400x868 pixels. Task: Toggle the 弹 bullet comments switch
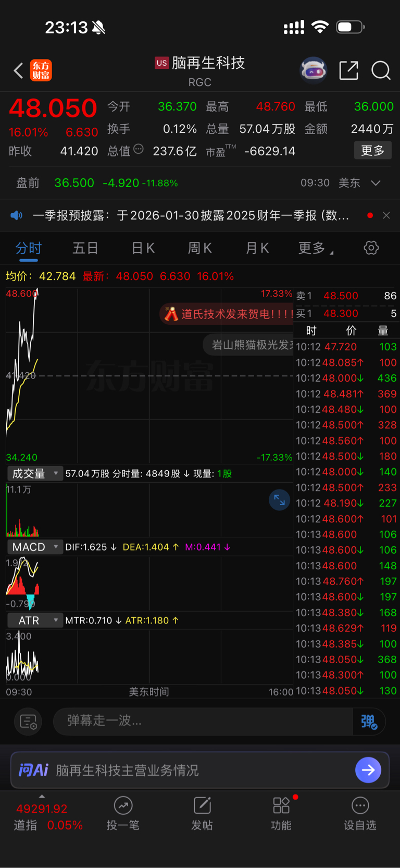[x=369, y=722]
